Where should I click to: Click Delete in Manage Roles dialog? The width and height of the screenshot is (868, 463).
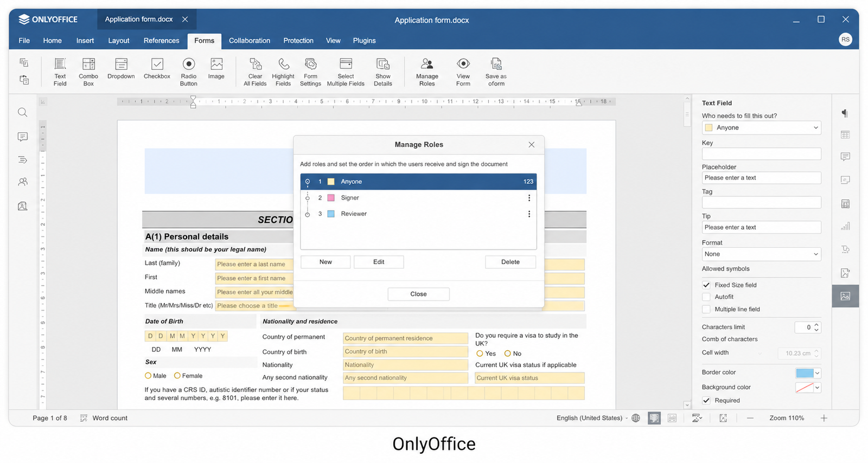(x=510, y=262)
